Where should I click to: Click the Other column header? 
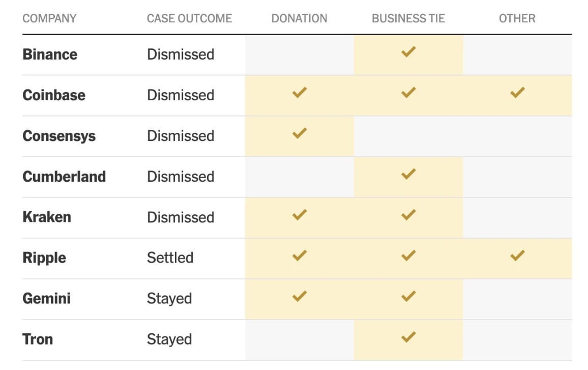click(517, 19)
